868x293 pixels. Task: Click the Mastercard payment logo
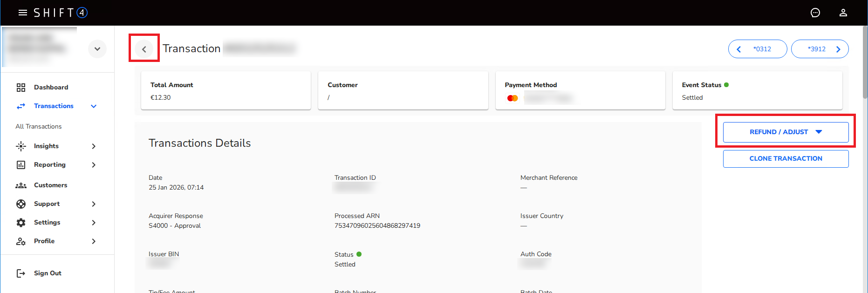click(x=513, y=98)
